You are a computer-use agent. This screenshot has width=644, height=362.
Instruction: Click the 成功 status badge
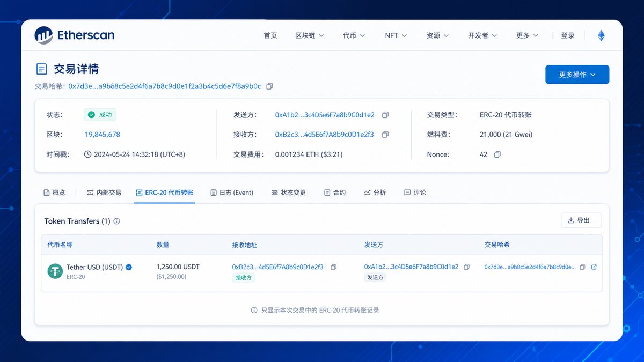pos(100,115)
